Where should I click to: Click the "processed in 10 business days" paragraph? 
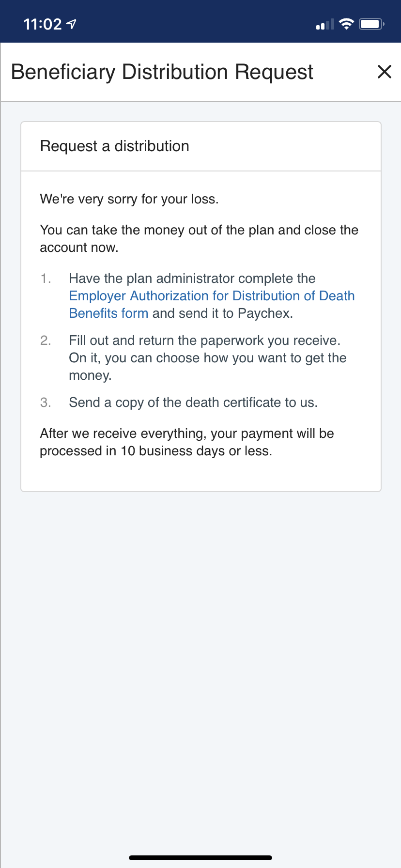(187, 442)
